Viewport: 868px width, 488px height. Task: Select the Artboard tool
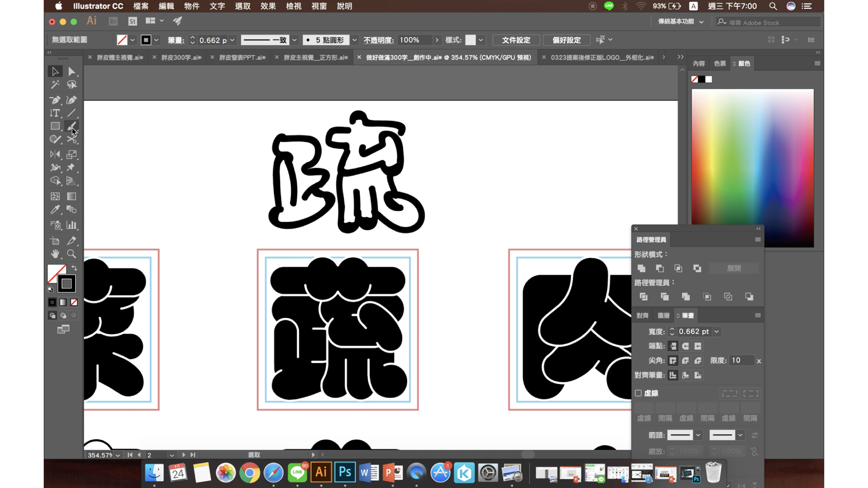click(55, 240)
